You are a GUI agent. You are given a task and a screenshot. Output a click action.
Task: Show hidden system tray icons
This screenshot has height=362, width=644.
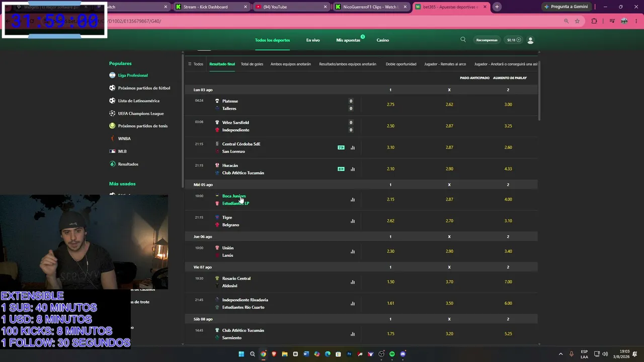pos(561,354)
